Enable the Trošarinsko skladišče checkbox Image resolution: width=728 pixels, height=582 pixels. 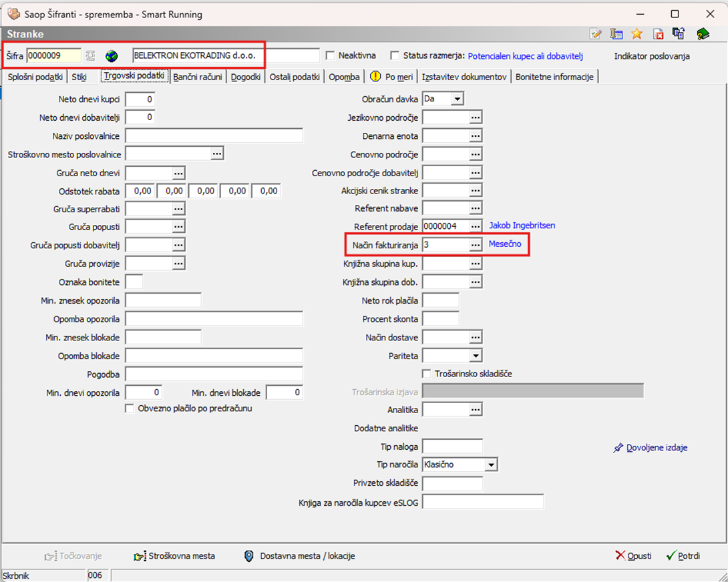click(x=426, y=374)
